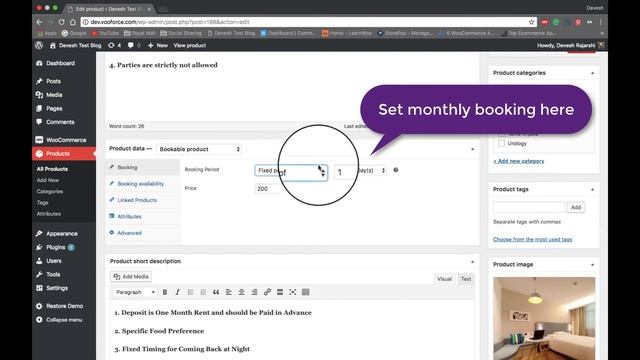Click the Add new category link
The image size is (640, 360).
(518, 161)
